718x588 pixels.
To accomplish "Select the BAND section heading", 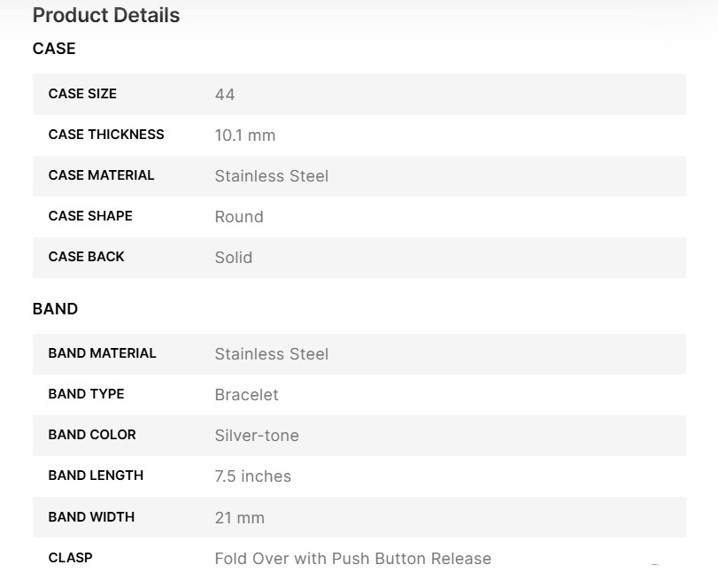I will point(55,309).
